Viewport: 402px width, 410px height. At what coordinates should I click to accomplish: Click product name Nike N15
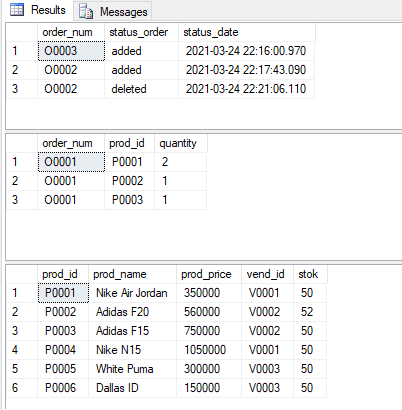(132, 350)
